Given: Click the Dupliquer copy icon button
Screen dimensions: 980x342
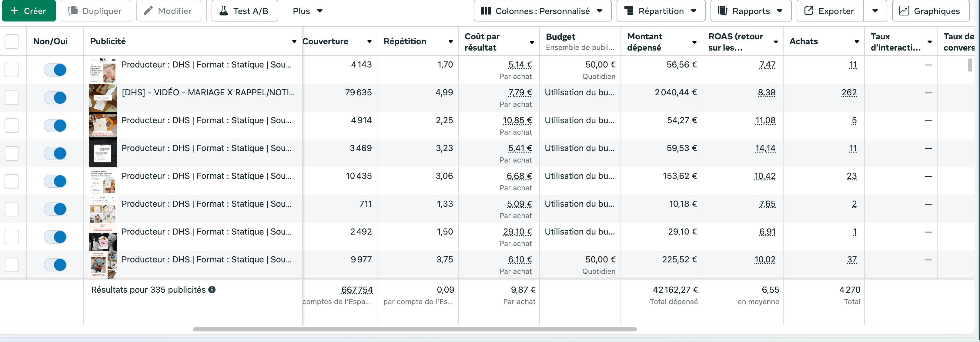Looking at the screenshot, I should coord(95,11).
